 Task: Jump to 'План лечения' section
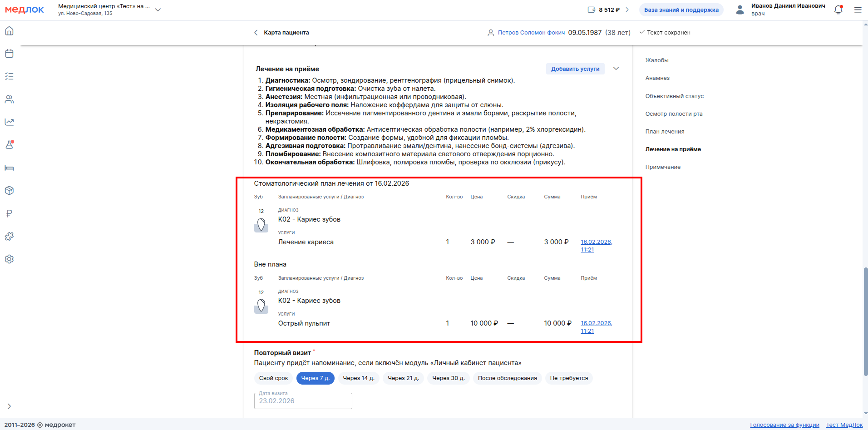pyautogui.click(x=665, y=132)
